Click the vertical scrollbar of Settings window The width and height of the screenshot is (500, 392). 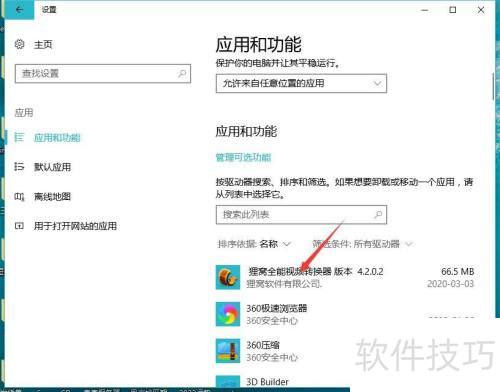tap(493, 86)
